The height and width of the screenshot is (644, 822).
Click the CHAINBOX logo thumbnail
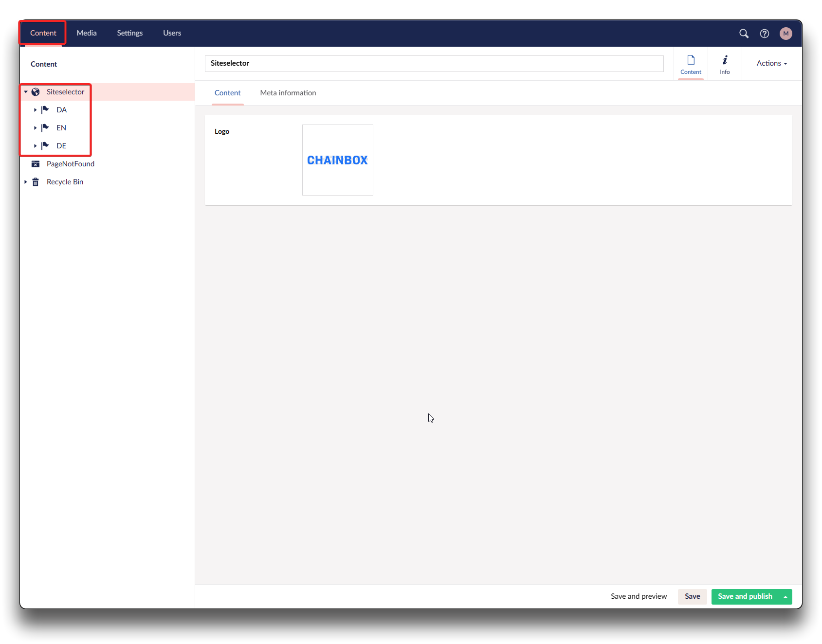tap(338, 160)
